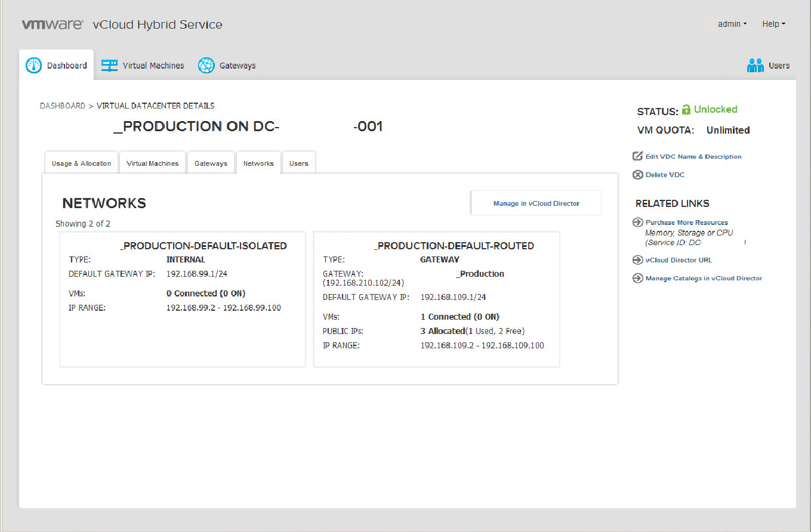
Task: Select the Users sub-tab
Action: point(299,163)
